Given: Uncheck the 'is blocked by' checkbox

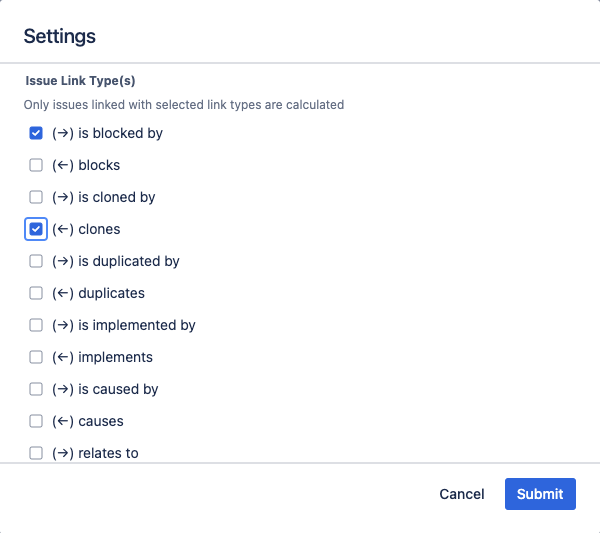Looking at the screenshot, I should point(36,133).
